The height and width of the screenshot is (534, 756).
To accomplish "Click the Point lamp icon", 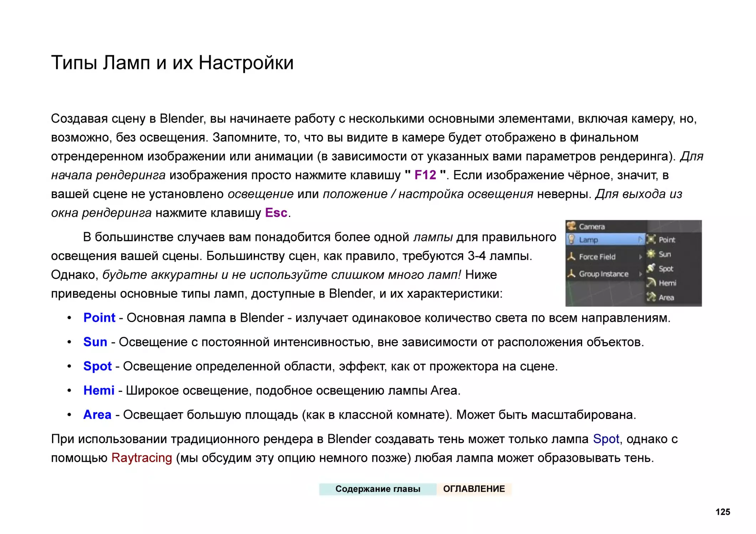I will pos(651,240).
